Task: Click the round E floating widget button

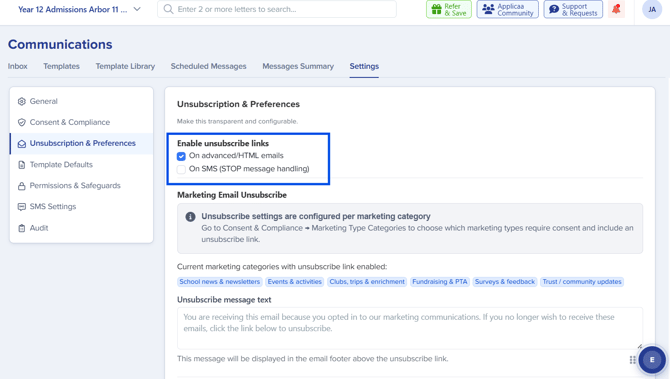Action: [x=652, y=360]
